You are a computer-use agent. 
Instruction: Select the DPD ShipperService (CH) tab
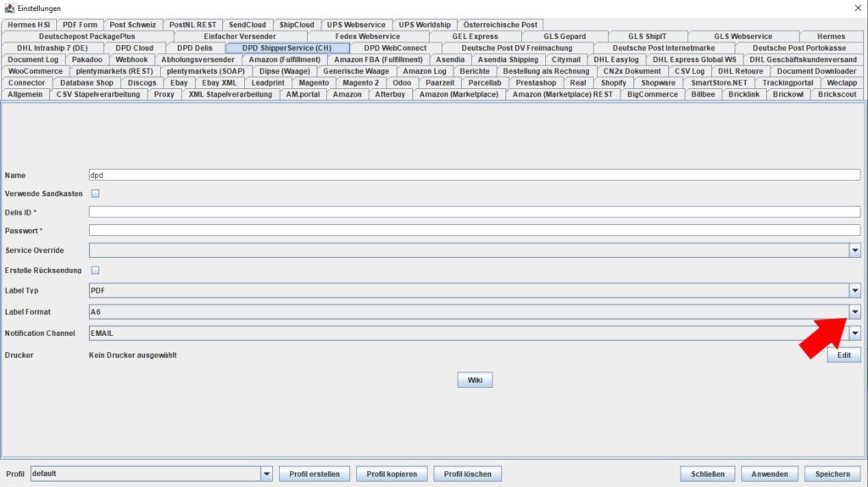click(x=287, y=48)
